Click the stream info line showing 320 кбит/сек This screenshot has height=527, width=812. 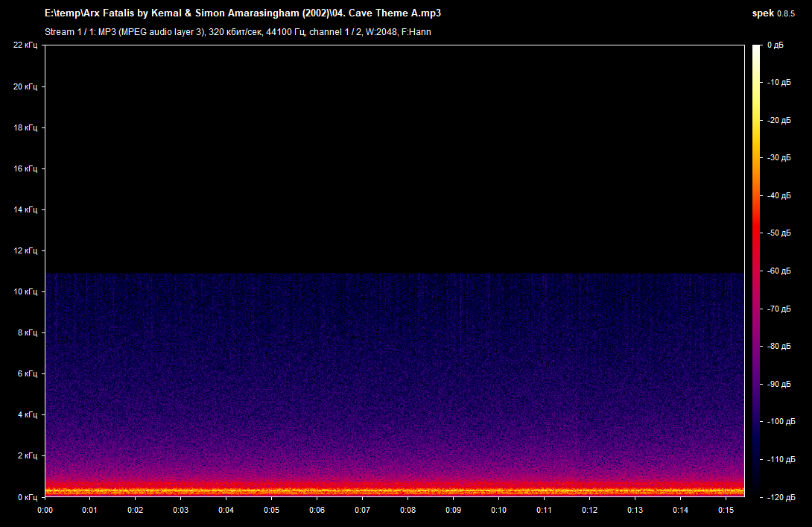[238, 32]
